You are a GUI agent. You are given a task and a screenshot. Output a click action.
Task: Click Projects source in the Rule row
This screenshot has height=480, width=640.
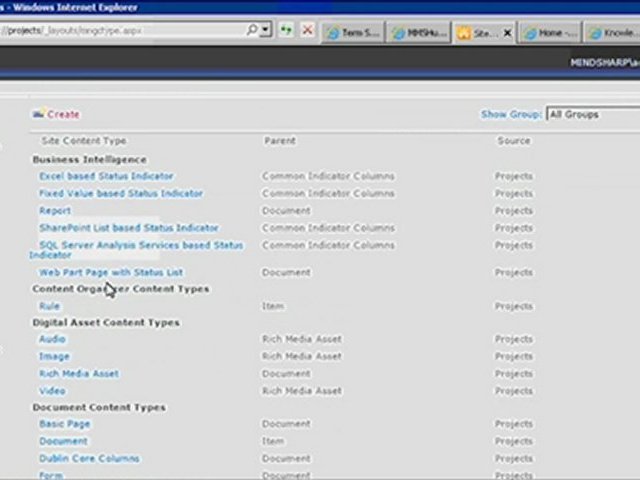click(514, 306)
